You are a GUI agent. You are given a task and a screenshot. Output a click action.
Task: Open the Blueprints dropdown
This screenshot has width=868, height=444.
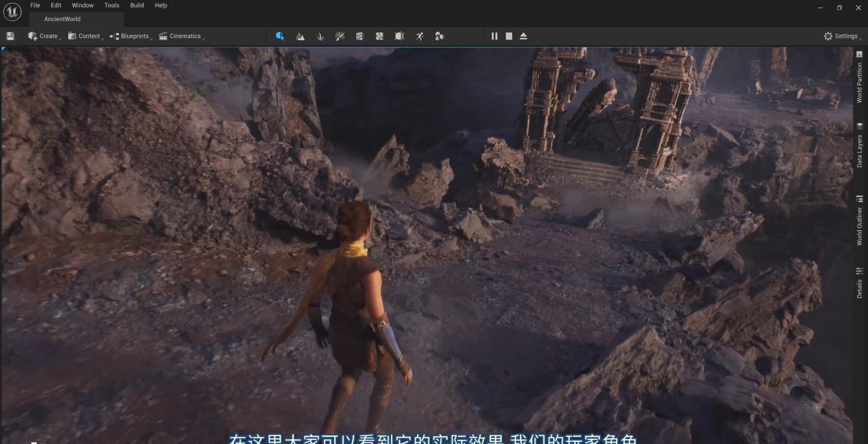point(130,36)
